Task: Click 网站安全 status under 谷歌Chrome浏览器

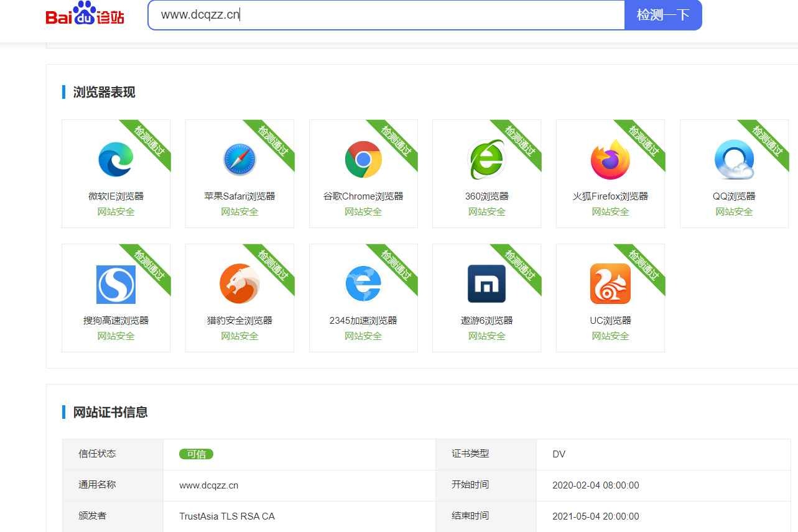Action: (x=363, y=212)
